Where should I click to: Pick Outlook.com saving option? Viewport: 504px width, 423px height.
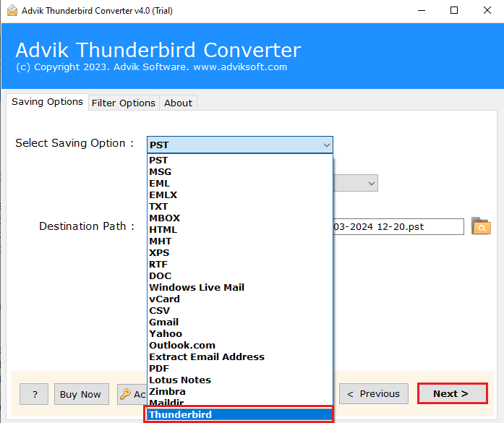pos(240,345)
